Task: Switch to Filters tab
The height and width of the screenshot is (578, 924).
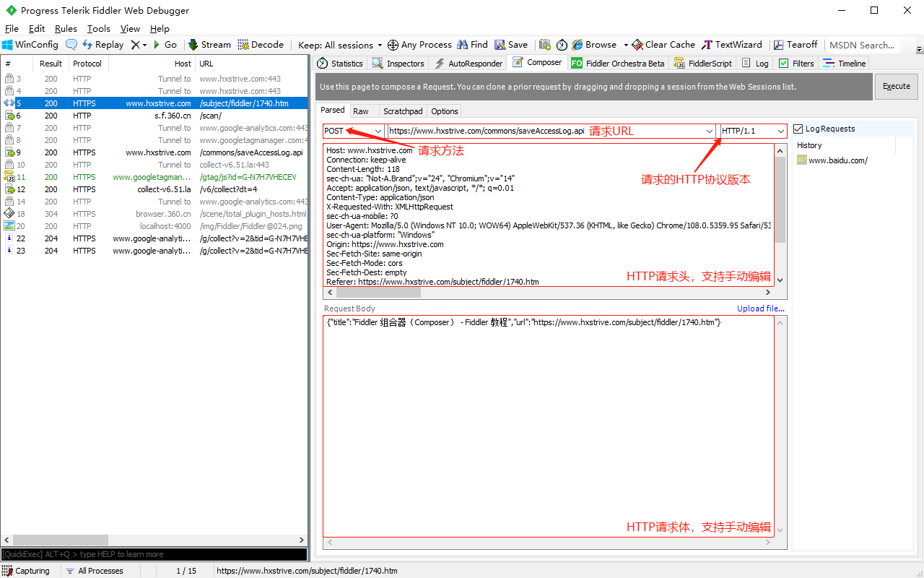Action: (x=796, y=64)
